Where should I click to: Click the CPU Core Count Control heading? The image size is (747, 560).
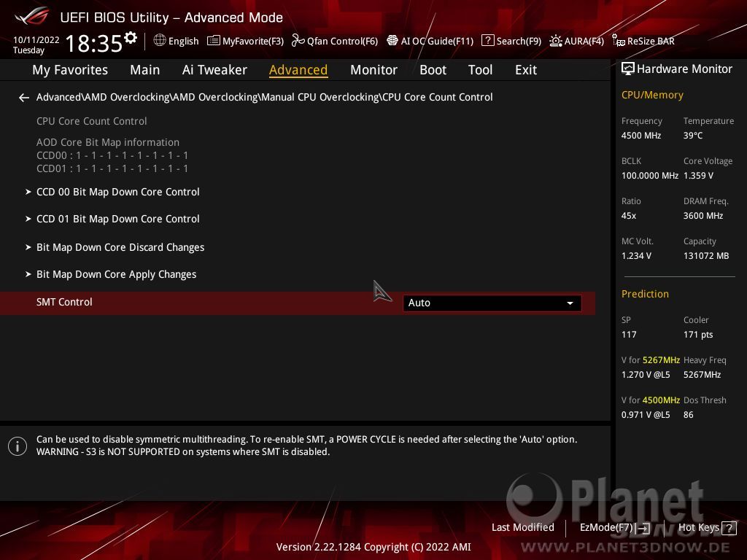pos(91,122)
